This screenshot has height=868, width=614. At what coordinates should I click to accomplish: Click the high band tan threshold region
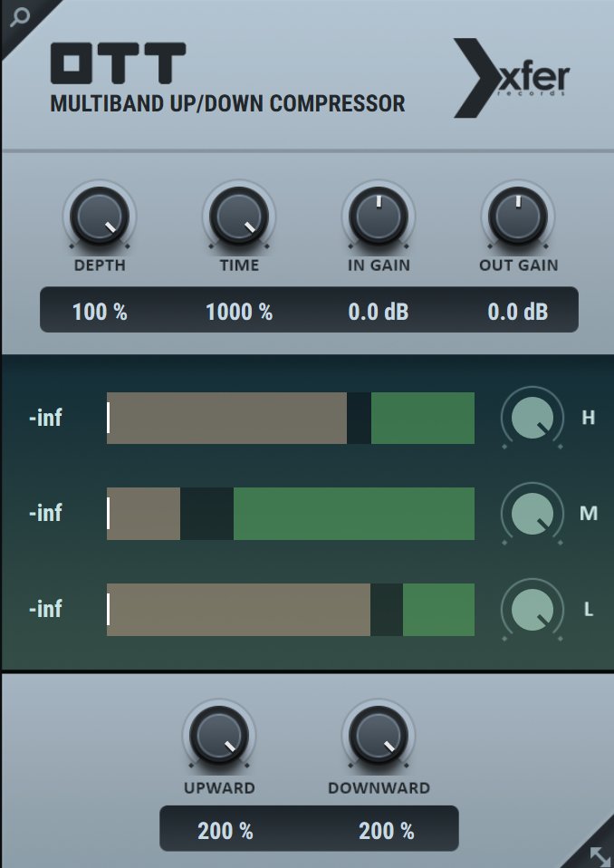tap(226, 418)
